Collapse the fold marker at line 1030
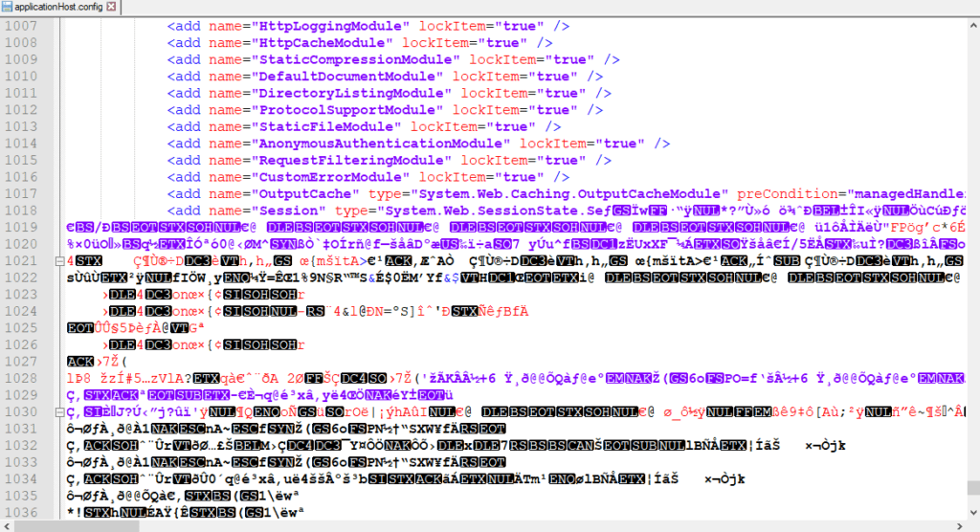 coord(60,412)
